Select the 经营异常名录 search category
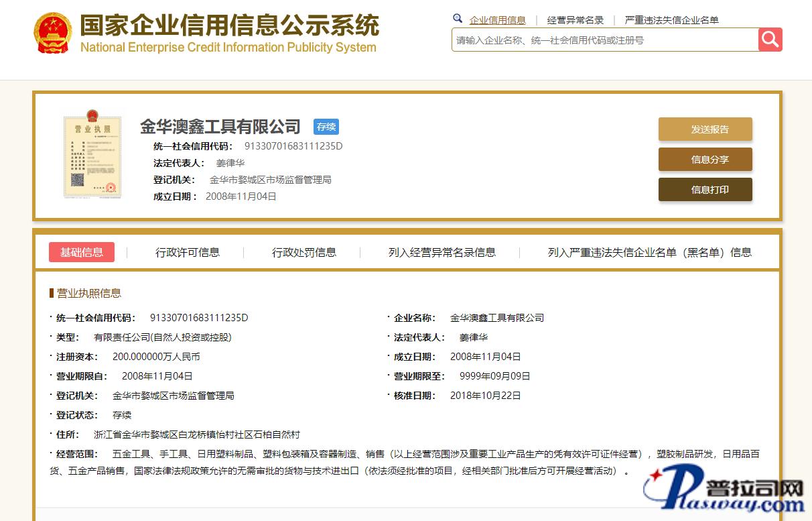 [575, 20]
